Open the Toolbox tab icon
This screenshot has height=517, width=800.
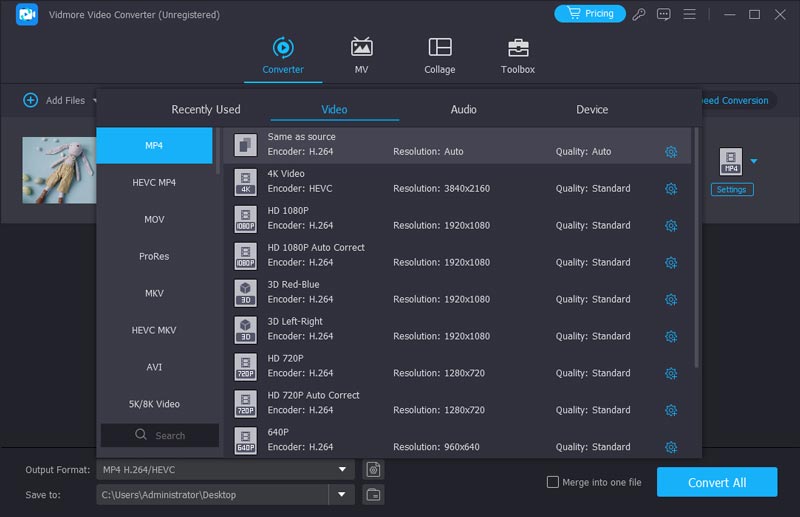(517, 48)
